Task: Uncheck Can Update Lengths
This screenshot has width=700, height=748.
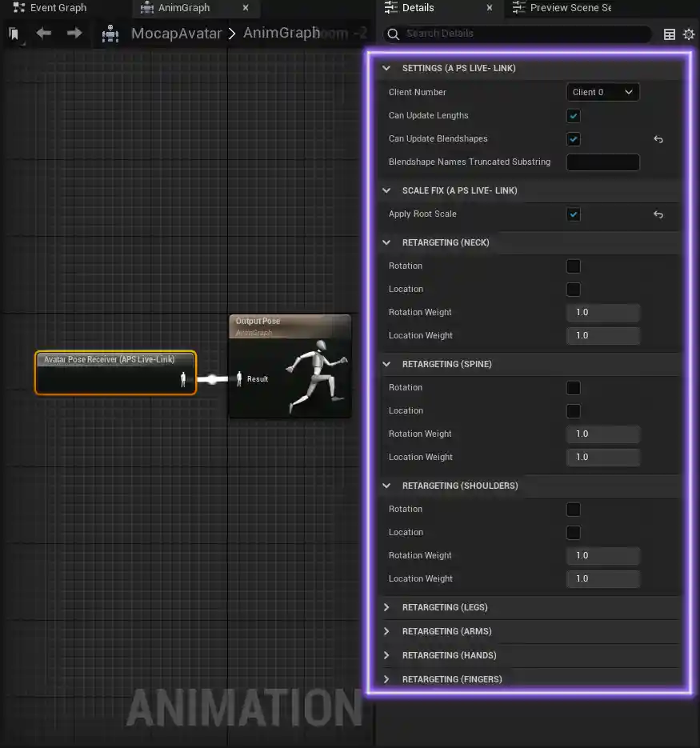Action: pyautogui.click(x=574, y=116)
